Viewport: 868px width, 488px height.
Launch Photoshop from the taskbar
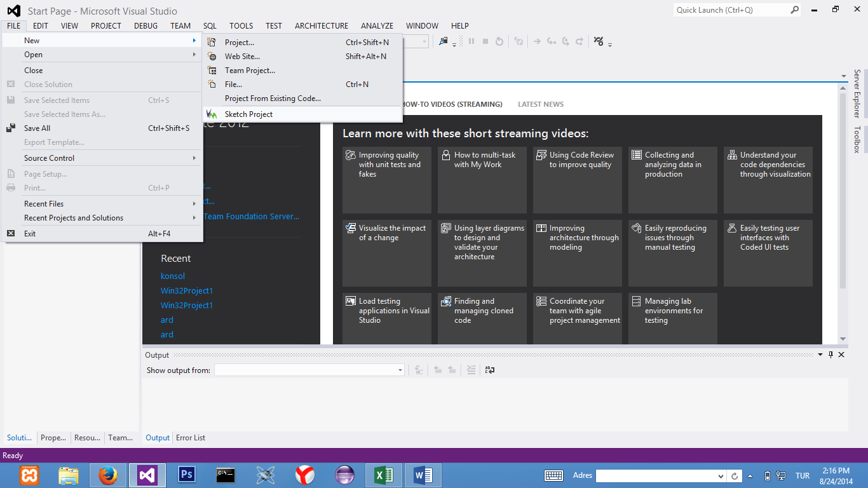(187, 475)
